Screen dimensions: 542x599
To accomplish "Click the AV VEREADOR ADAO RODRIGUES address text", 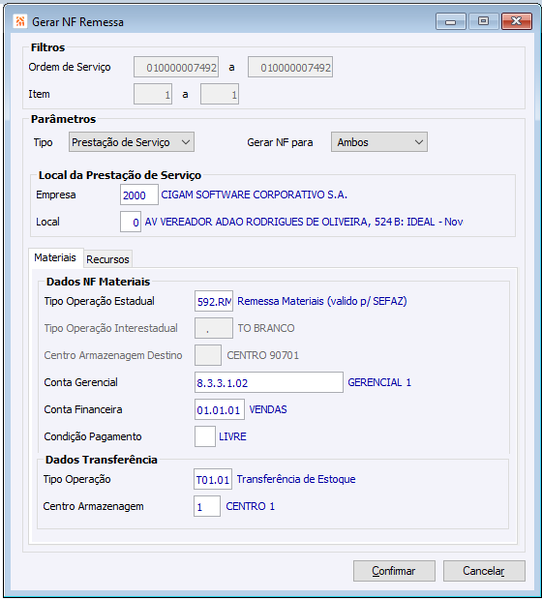I will tap(304, 222).
